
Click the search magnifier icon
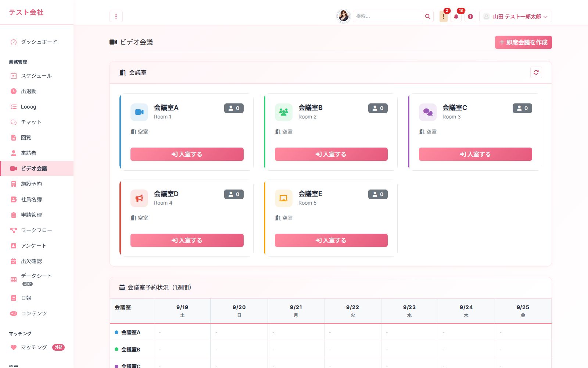(427, 17)
